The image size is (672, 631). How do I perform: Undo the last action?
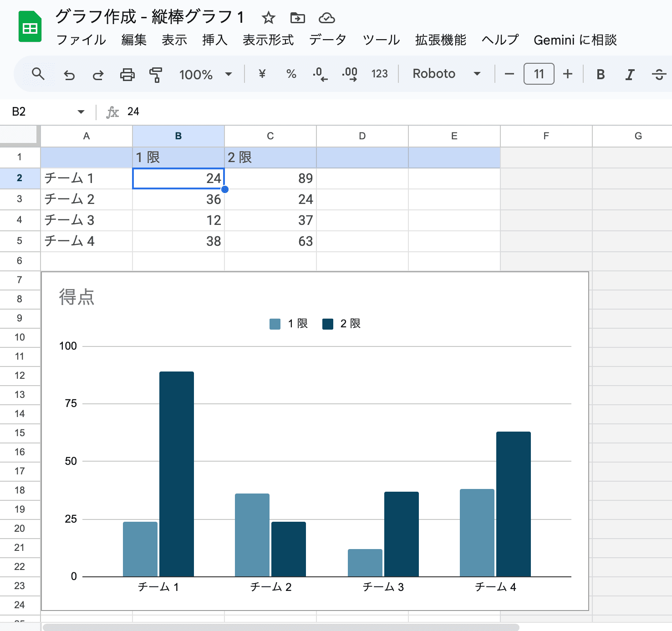tap(69, 74)
